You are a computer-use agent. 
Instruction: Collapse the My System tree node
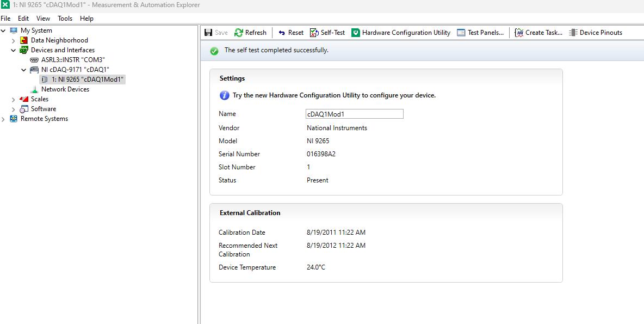[x=3, y=30]
